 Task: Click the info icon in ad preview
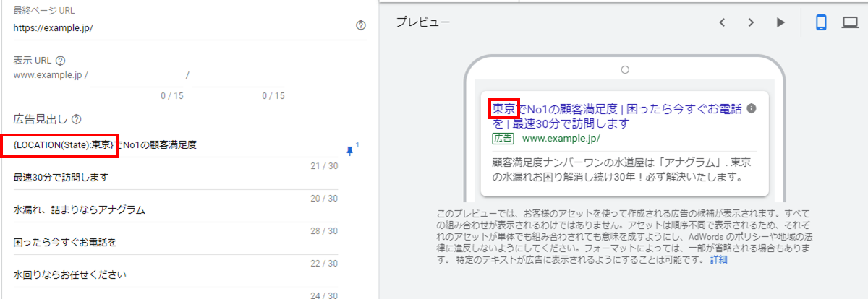tap(752, 109)
